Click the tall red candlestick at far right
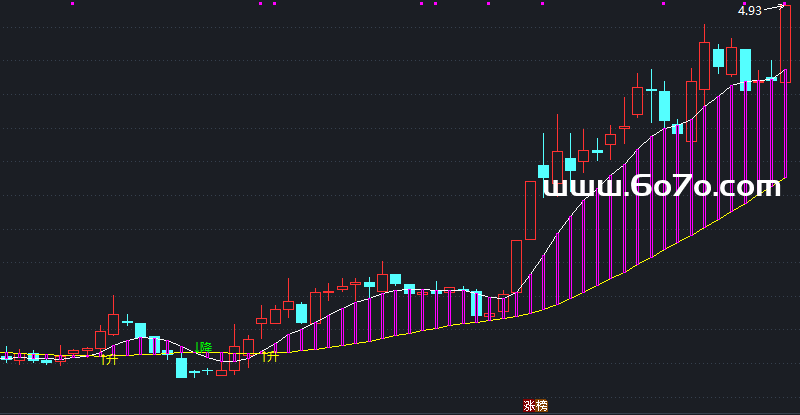800x415 pixels. click(785, 45)
